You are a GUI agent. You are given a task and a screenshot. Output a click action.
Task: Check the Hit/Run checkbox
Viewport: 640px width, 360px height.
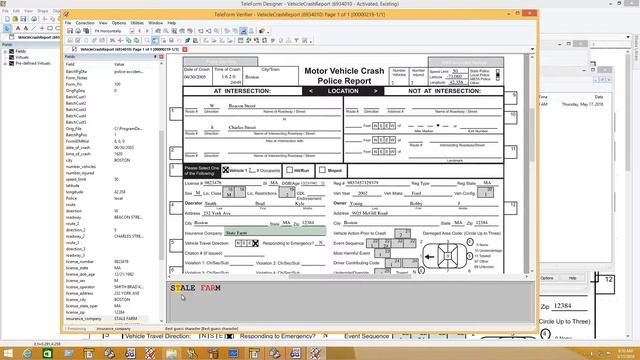click(x=289, y=169)
